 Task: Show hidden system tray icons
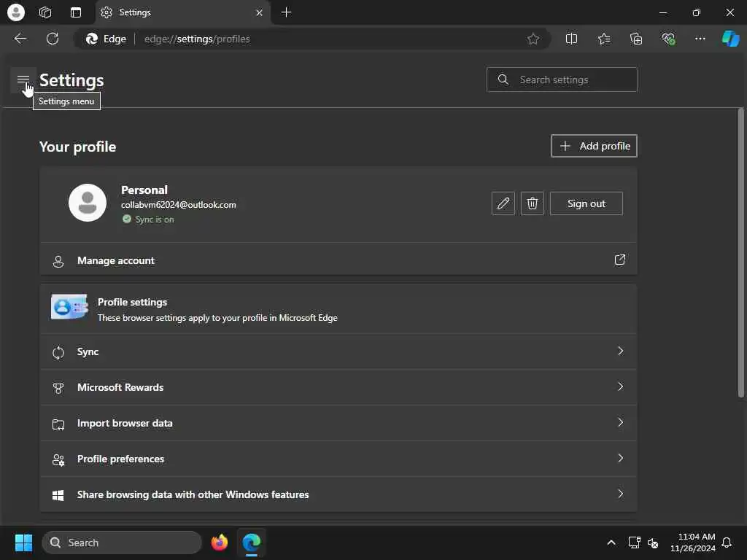(611, 542)
